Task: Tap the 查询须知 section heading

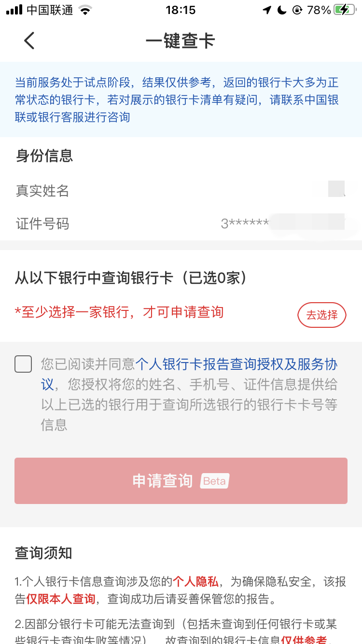Action: click(x=43, y=553)
